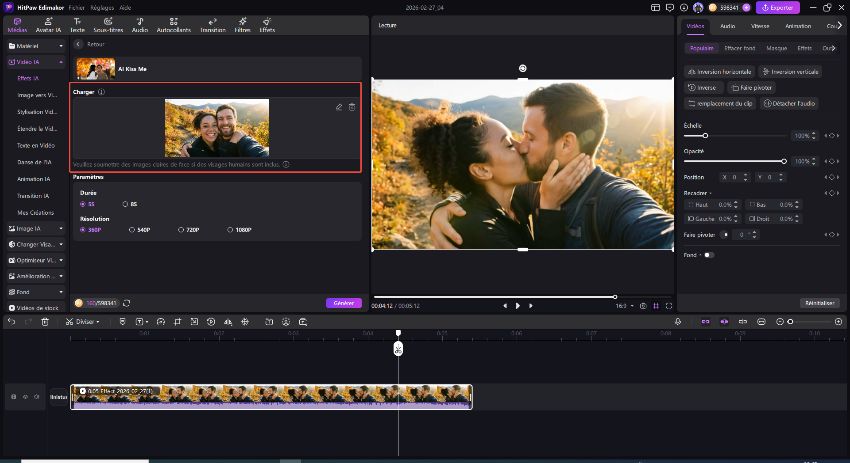This screenshot has height=463, width=850.
Task: Open the Autocollants panel
Action: [x=173, y=25]
